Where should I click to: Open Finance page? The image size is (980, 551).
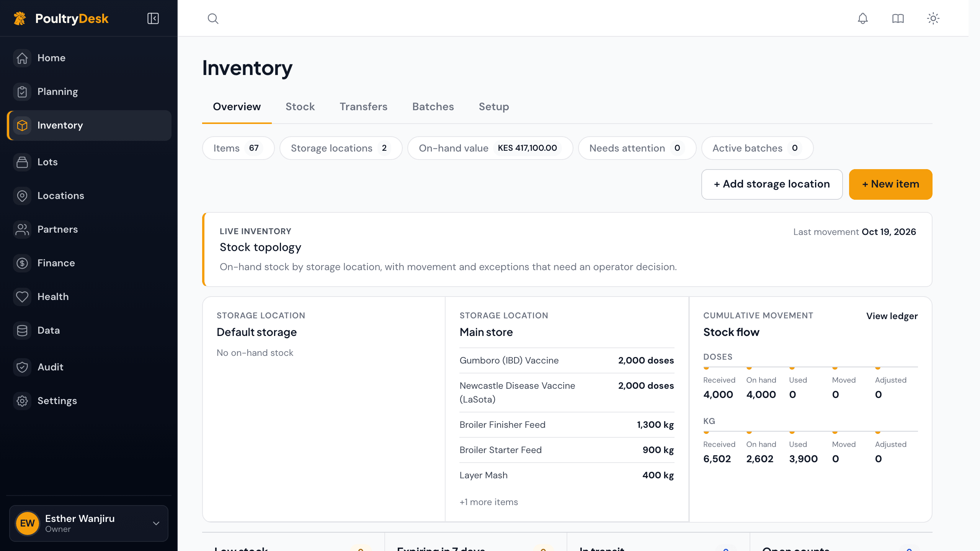click(x=89, y=263)
